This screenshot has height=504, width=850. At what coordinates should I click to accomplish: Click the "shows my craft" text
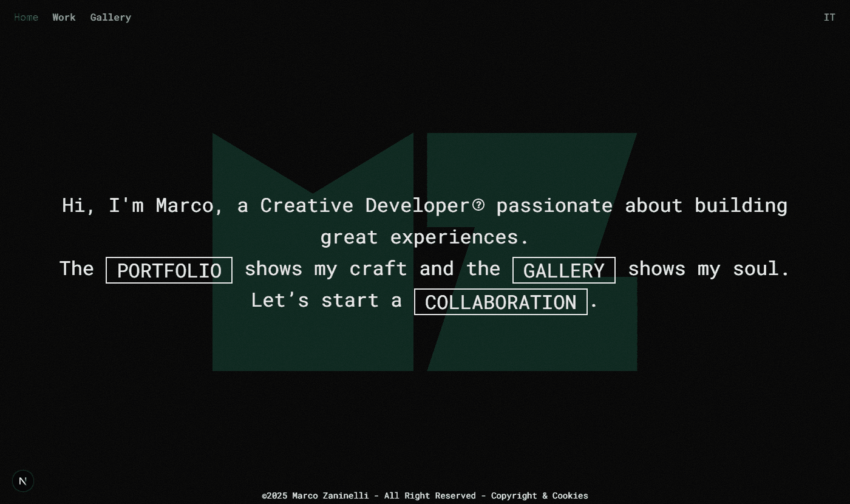[x=325, y=269]
